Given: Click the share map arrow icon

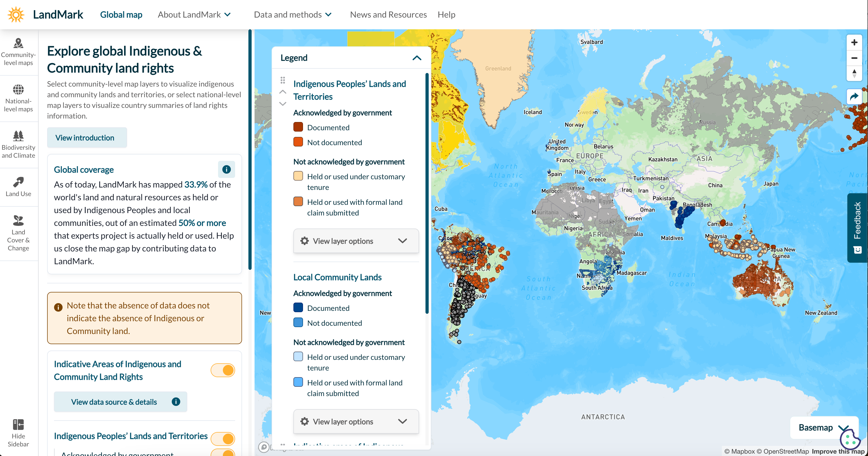Looking at the screenshot, I should tap(854, 97).
